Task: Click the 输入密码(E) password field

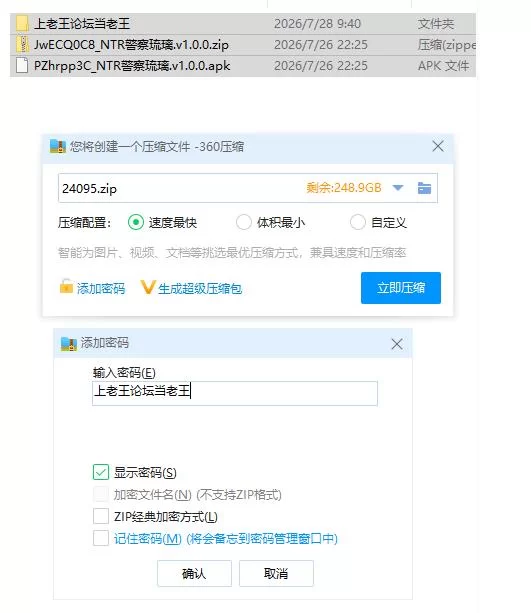Action: (x=235, y=393)
